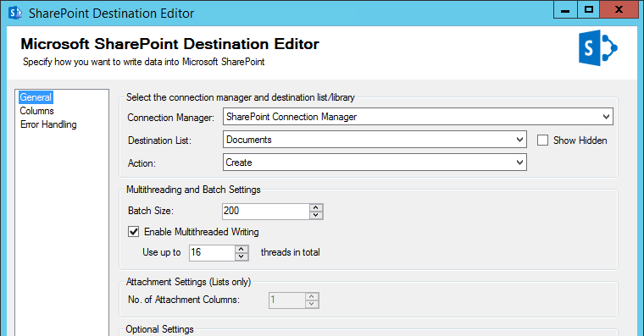
Task: Increase Batch Size with the up arrow
Action: tap(316, 207)
